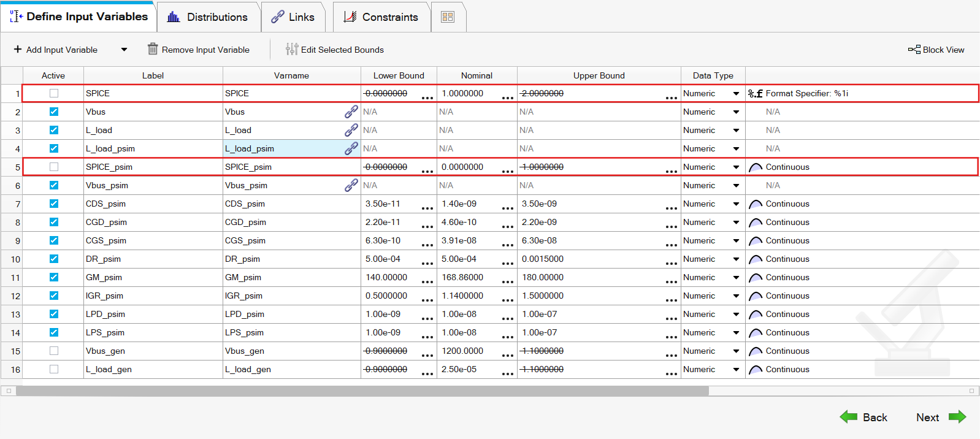Click the green Back arrow icon
This screenshot has width=980, height=439.
click(849, 417)
